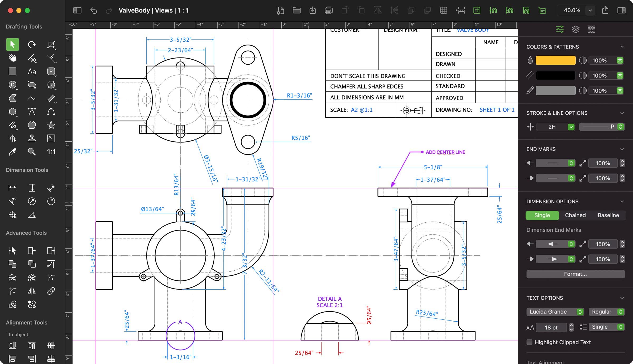Open the zoom percentage dropdown arrow
This screenshot has height=364, width=633.
point(590,11)
